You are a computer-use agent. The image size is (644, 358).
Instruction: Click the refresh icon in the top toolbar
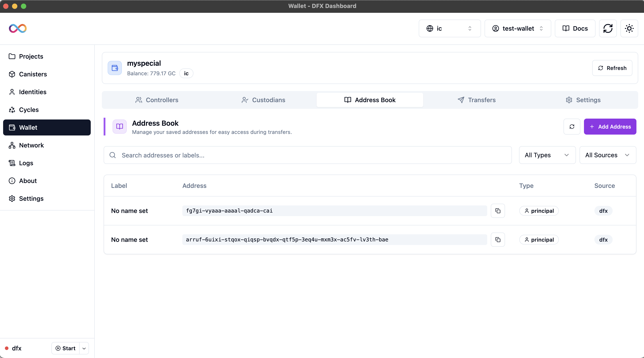(x=608, y=28)
